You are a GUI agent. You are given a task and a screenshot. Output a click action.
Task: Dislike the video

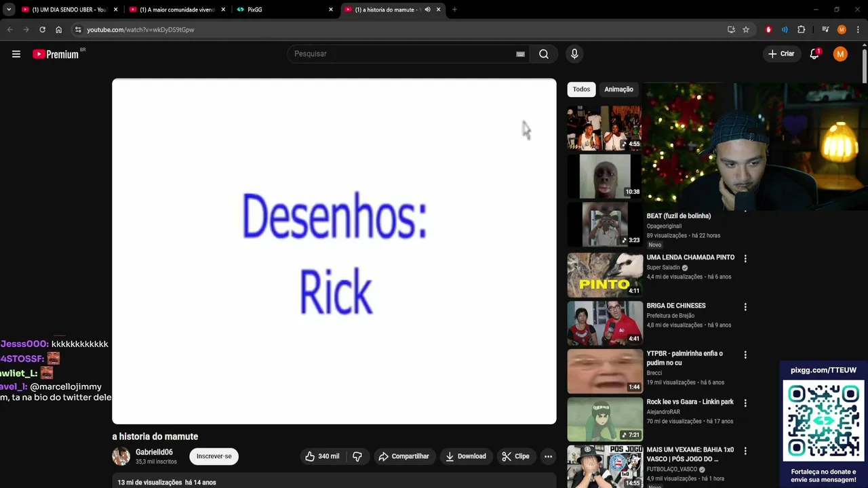pyautogui.click(x=357, y=456)
